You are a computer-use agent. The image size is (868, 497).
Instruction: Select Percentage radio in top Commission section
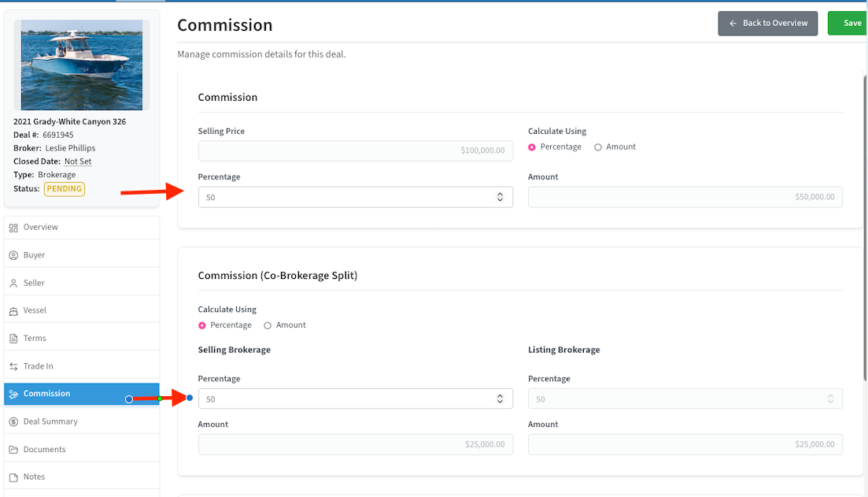click(532, 147)
